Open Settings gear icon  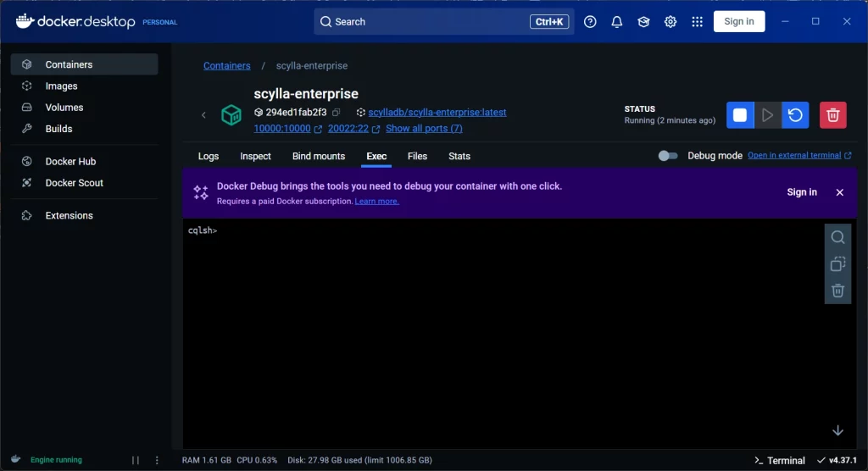click(670, 21)
